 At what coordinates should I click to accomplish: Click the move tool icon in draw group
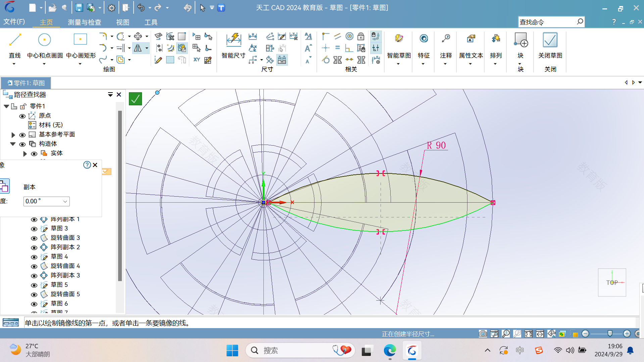[x=138, y=36]
